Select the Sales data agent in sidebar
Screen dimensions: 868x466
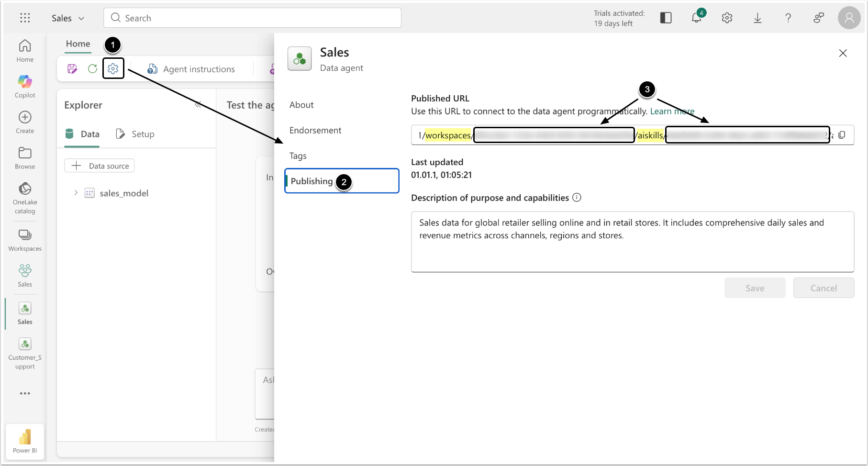click(x=25, y=314)
